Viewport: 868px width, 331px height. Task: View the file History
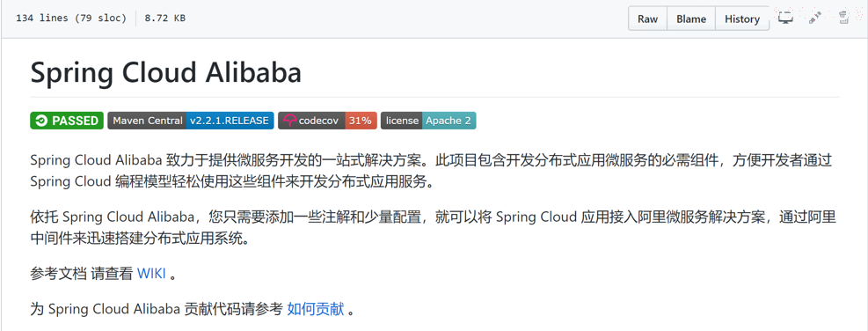741,18
